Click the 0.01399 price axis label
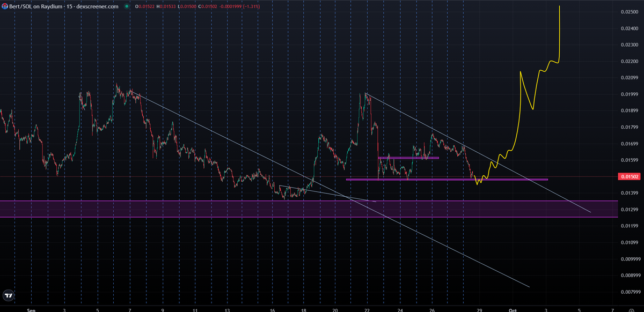This screenshot has height=312, width=644. [x=630, y=193]
